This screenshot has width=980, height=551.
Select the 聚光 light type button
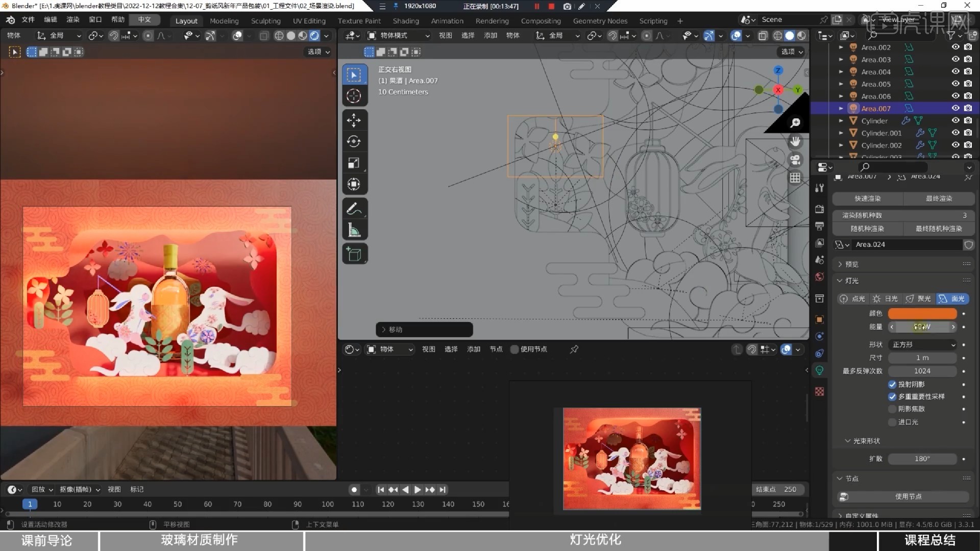(x=918, y=299)
